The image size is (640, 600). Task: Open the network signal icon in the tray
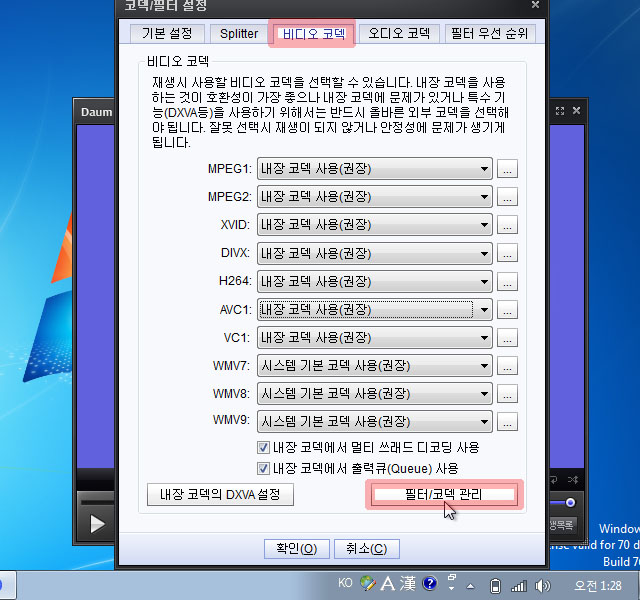[x=519, y=585]
